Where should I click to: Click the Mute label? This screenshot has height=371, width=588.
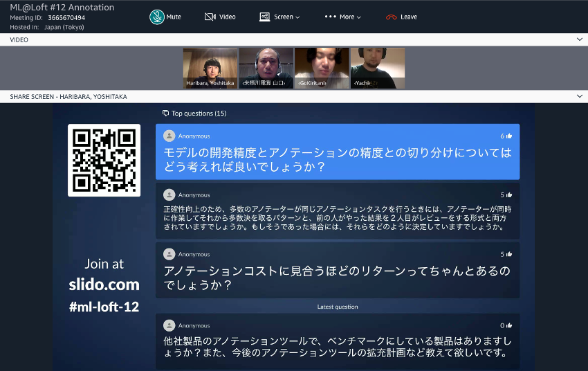click(x=174, y=17)
